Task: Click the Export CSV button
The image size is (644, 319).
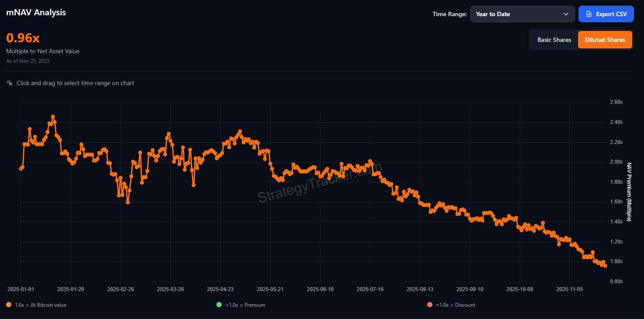Action: click(606, 14)
